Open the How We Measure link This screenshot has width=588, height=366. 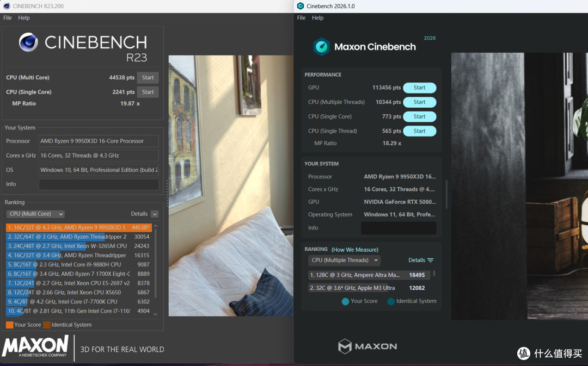click(x=355, y=250)
